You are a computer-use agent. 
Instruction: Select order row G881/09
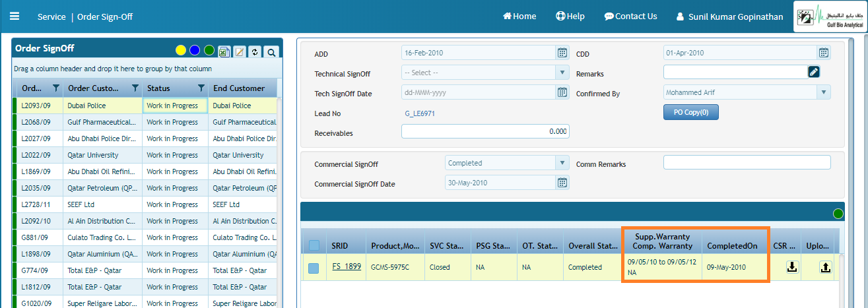pyautogui.click(x=145, y=237)
